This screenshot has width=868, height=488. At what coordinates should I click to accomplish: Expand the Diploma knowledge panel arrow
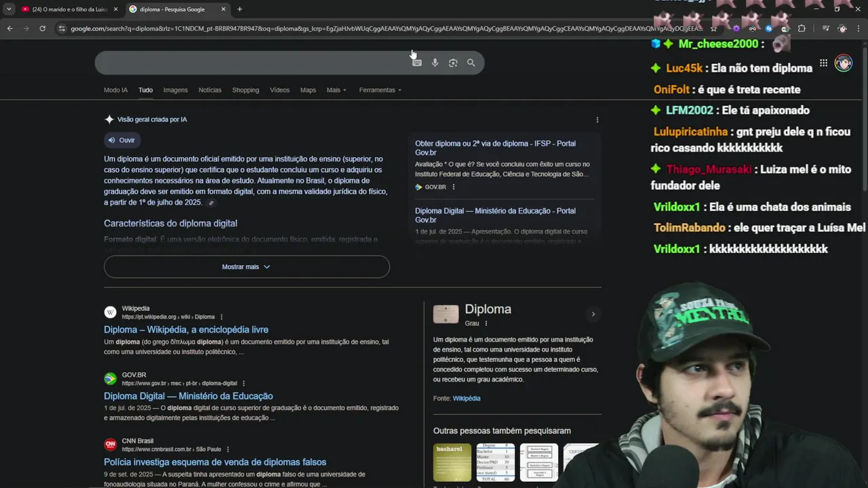[593, 314]
